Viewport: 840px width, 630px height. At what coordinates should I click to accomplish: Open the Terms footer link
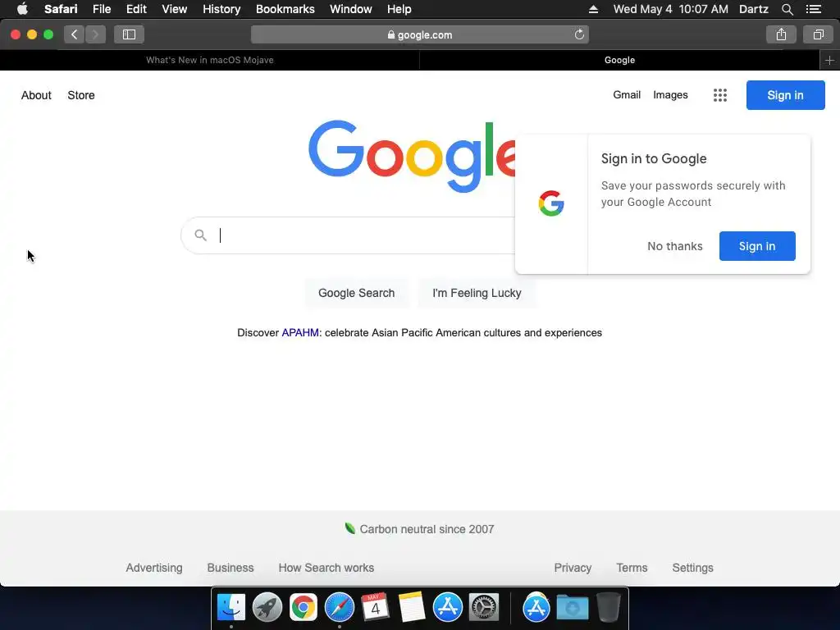click(x=632, y=568)
